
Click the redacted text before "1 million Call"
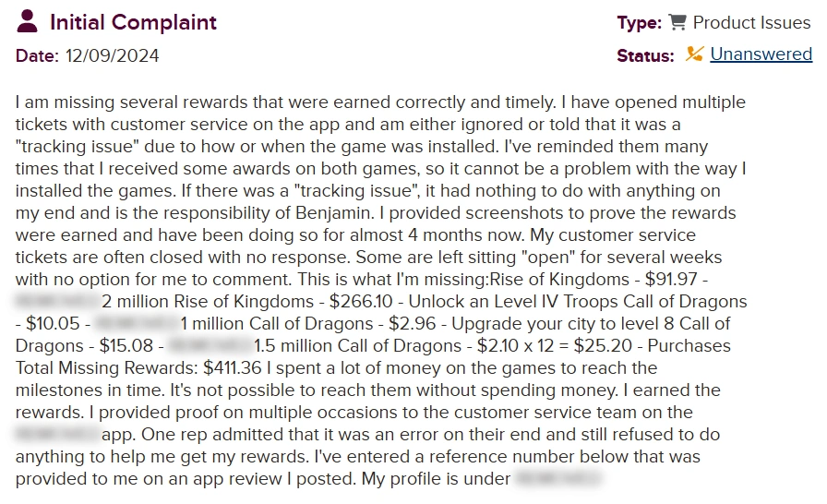pyautogui.click(x=136, y=324)
